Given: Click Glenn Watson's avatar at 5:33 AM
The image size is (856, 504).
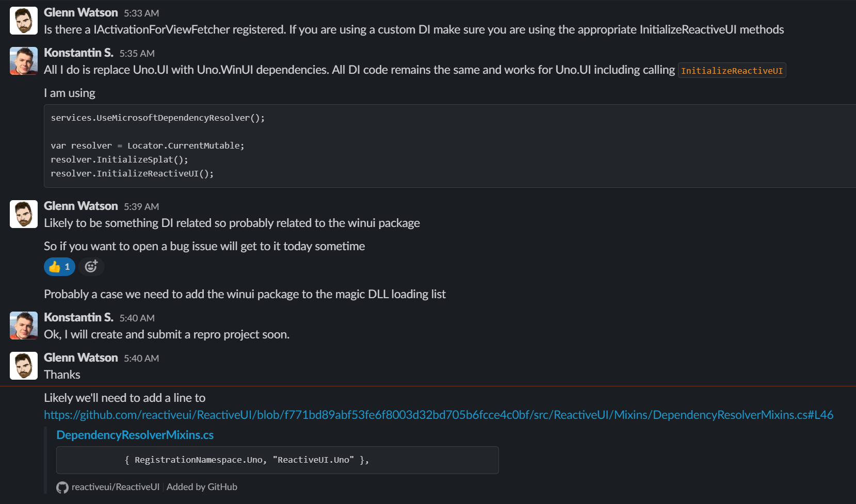Looking at the screenshot, I should point(23,20).
